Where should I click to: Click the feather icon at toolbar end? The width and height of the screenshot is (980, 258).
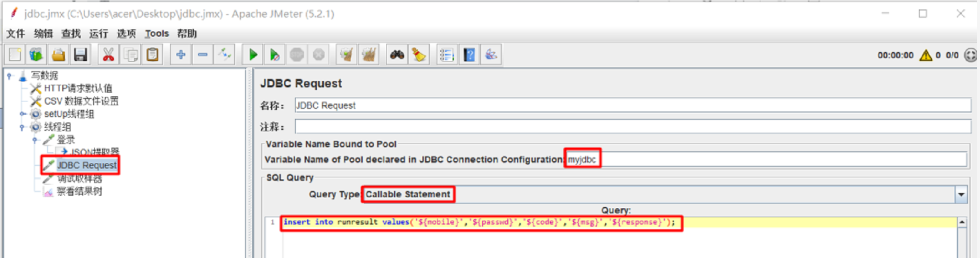pos(491,54)
